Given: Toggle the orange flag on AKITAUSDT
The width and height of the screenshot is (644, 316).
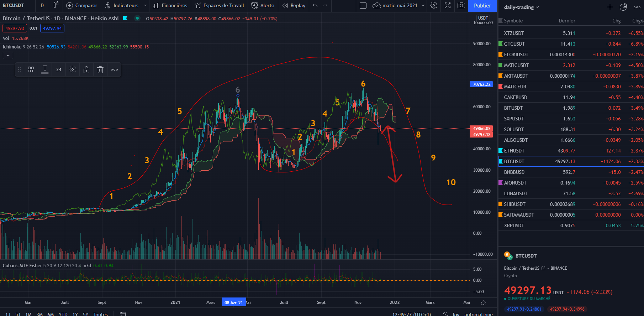Looking at the screenshot, I should click(501, 76).
